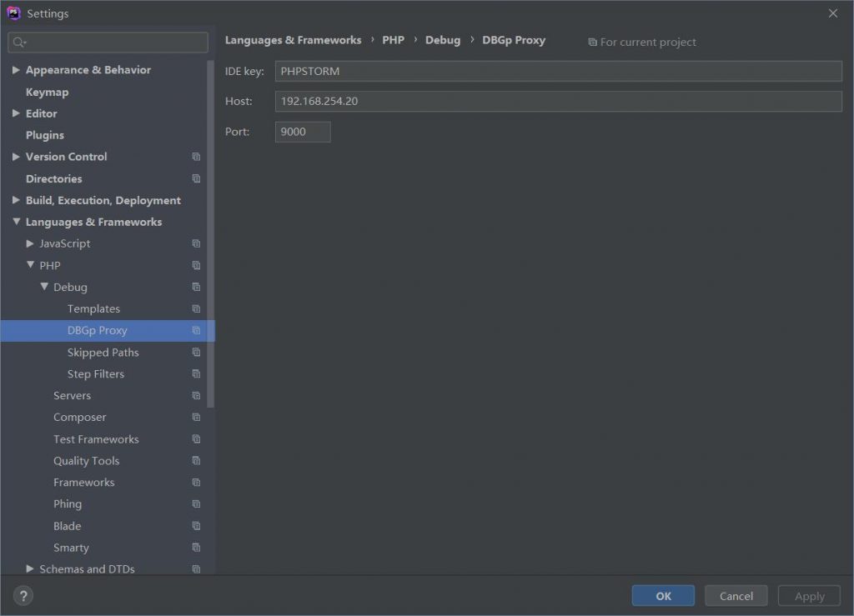Screen dimensions: 854x616
Task: Expand the Schemas and DTDs arrow
Action: coord(30,568)
